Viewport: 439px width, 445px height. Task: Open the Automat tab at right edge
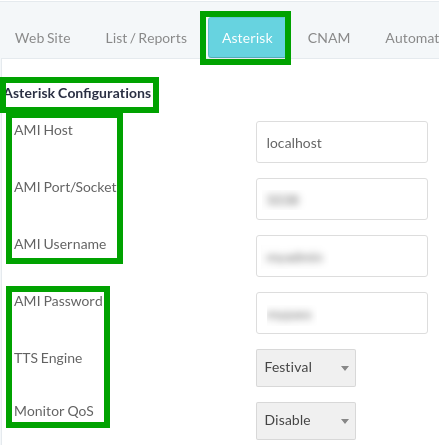tap(412, 38)
